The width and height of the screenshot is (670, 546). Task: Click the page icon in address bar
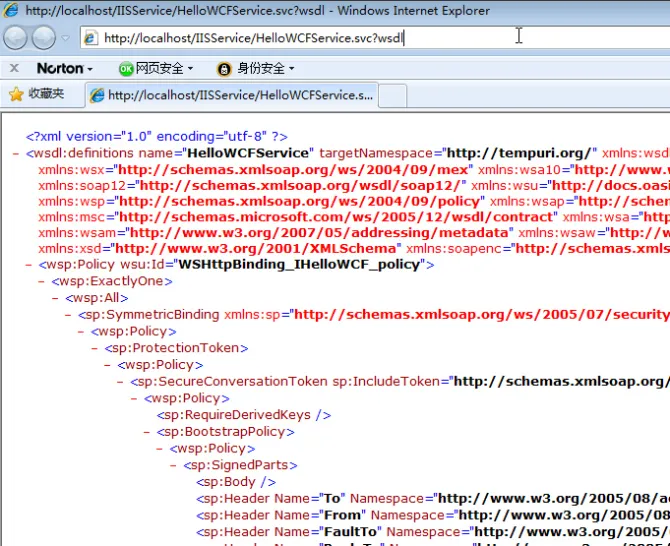[90, 38]
